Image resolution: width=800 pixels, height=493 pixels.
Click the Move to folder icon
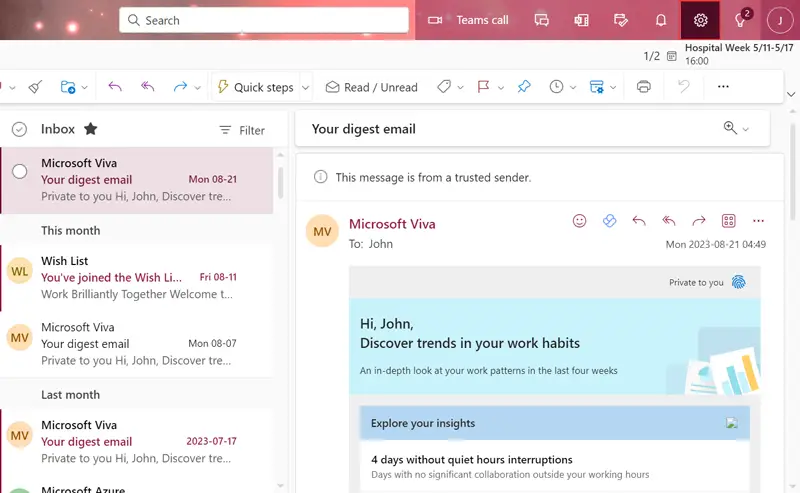click(x=68, y=87)
